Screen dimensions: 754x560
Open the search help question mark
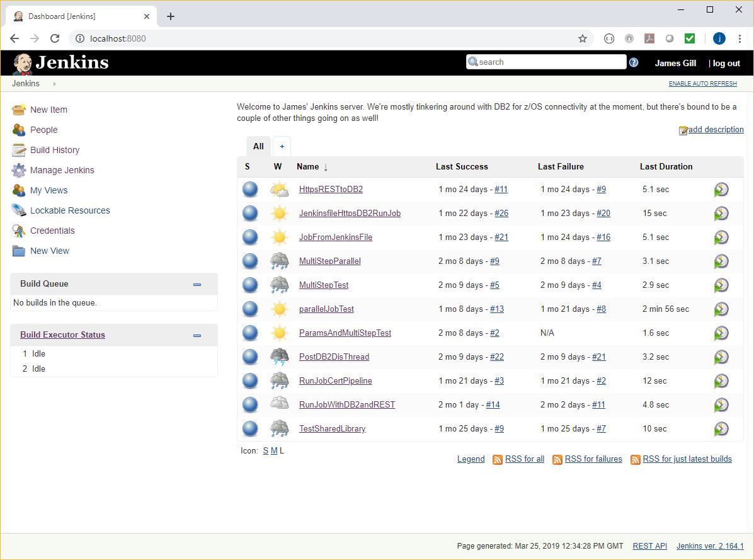coord(634,62)
